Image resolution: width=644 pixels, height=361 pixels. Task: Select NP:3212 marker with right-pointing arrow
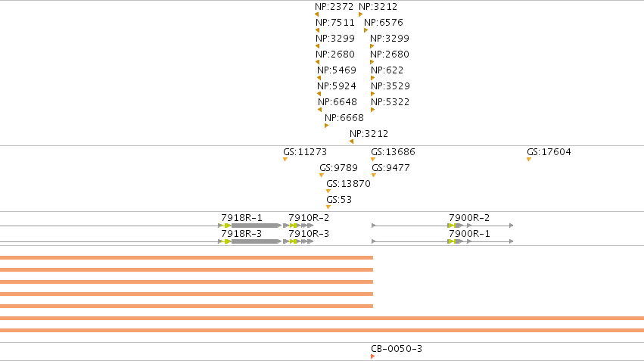(361, 14)
